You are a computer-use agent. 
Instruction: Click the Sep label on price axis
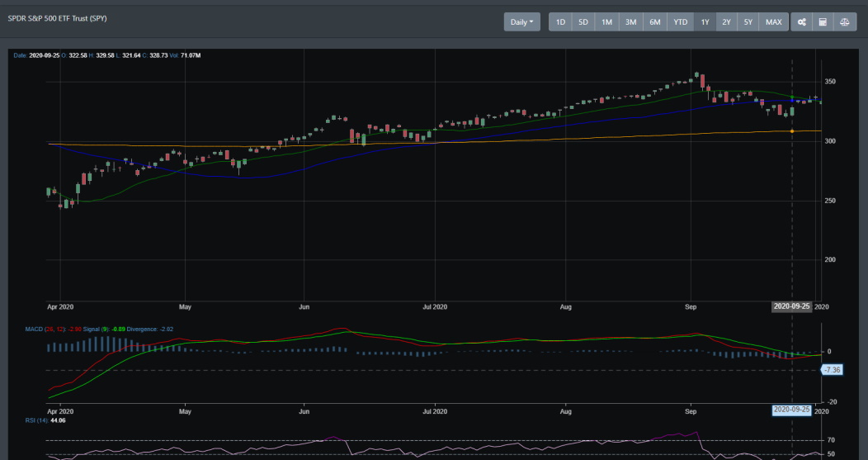pyautogui.click(x=691, y=306)
